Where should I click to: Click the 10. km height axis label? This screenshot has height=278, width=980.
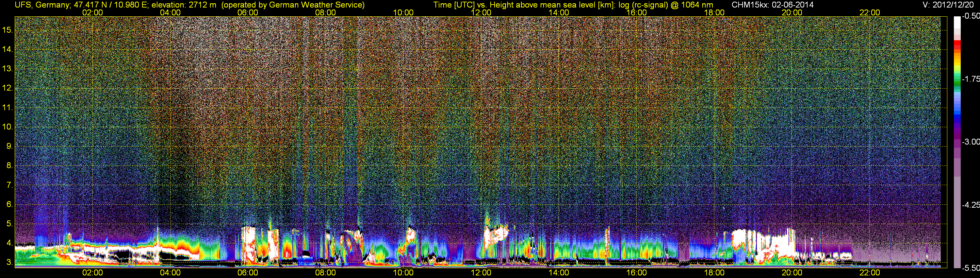[x=8, y=127]
